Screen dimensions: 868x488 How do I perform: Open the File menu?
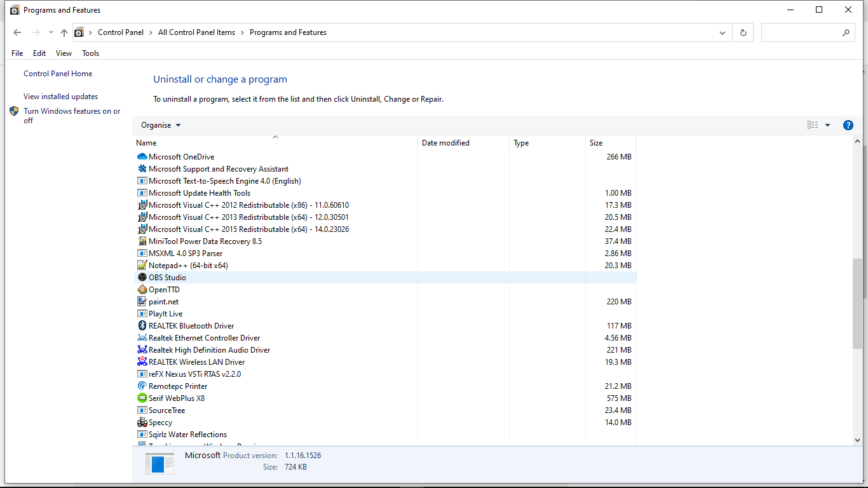(17, 53)
